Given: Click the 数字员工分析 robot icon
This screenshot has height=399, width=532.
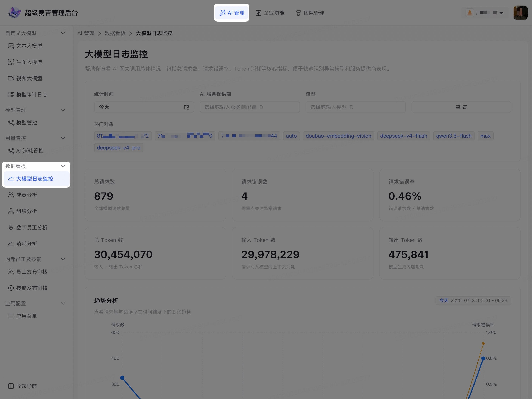Looking at the screenshot, I should click(x=11, y=227).
